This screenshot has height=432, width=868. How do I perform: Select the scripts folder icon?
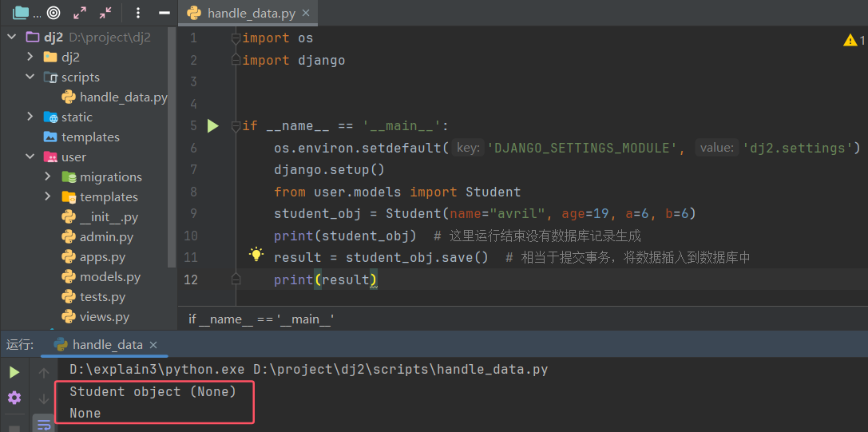[x=50, y=77]
